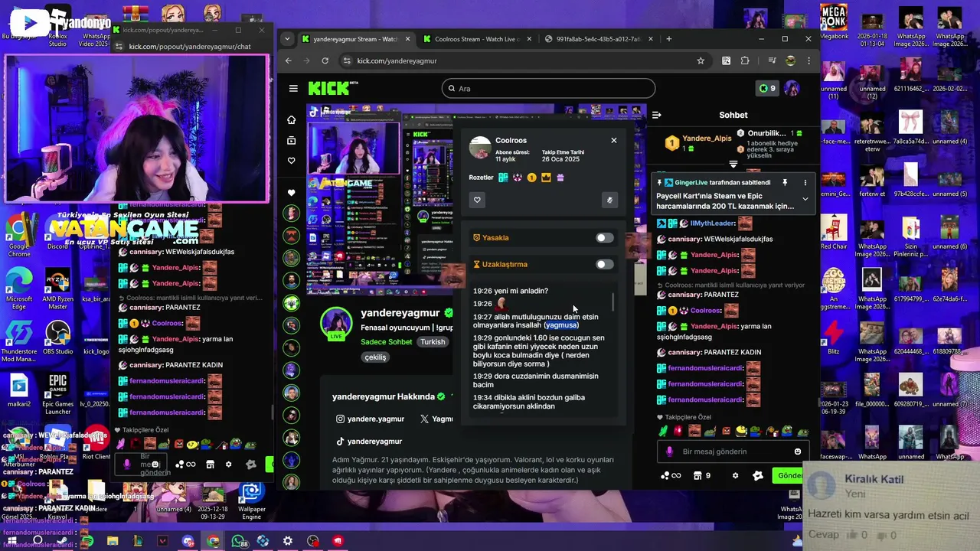Open the outlined heart Following icon in sidebar
Screen dimensions: 980x551
[291, 161]
